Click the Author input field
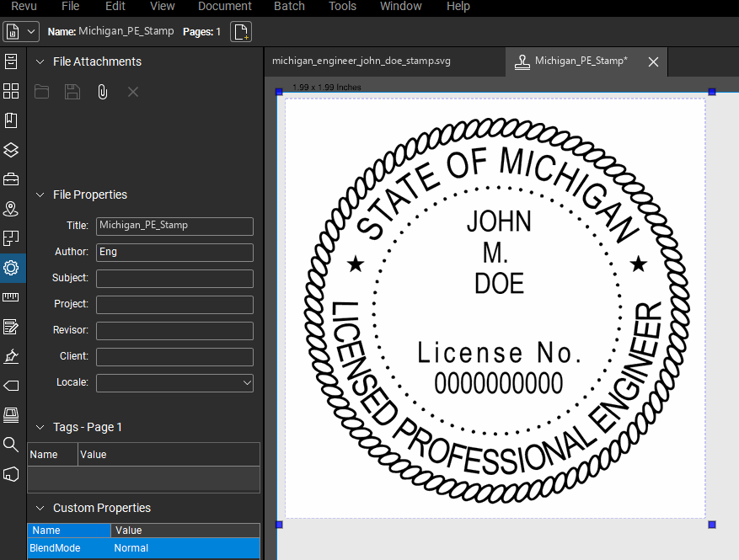Screen dimensions: 739x560 point(175,253)
